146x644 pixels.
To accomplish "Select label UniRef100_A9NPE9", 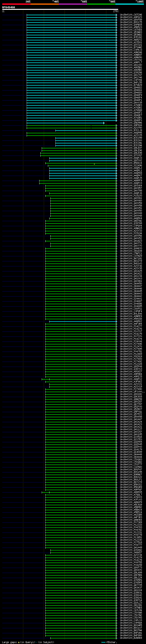I will (131, 316).
